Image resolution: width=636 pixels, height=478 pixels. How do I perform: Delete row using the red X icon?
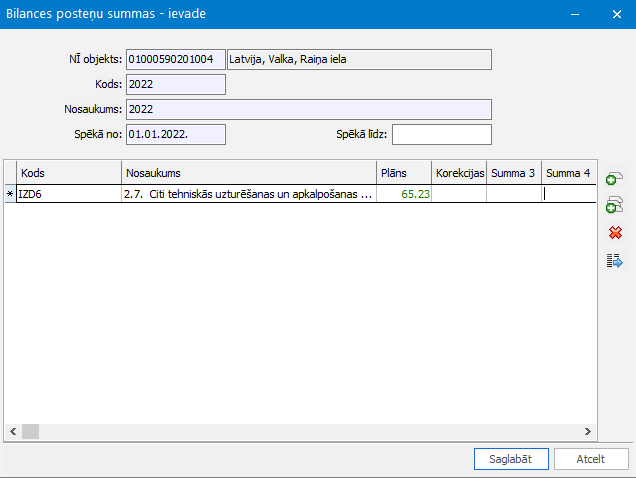615,233
